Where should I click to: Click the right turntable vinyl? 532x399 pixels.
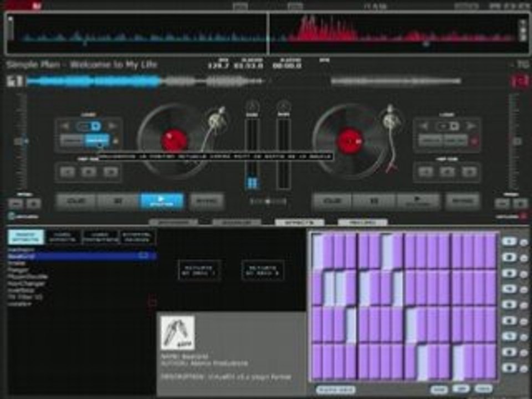pyautogui.click(x=349, y=141)
